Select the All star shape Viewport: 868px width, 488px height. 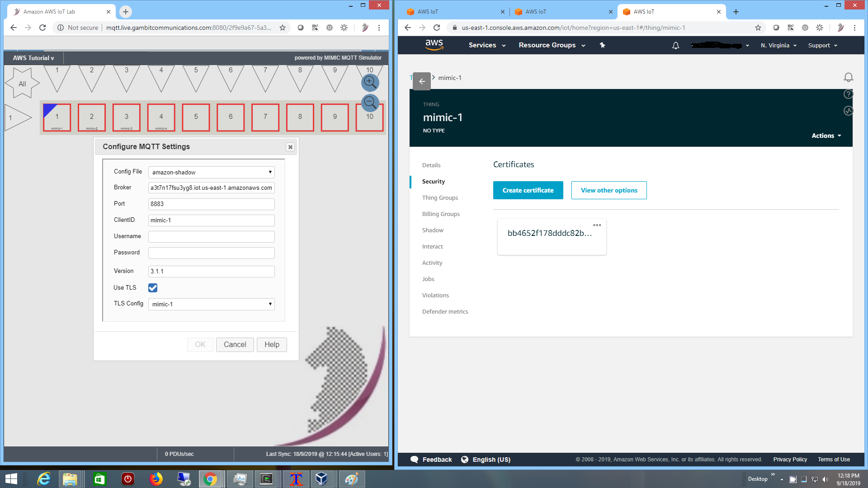[x=22, y=83]
